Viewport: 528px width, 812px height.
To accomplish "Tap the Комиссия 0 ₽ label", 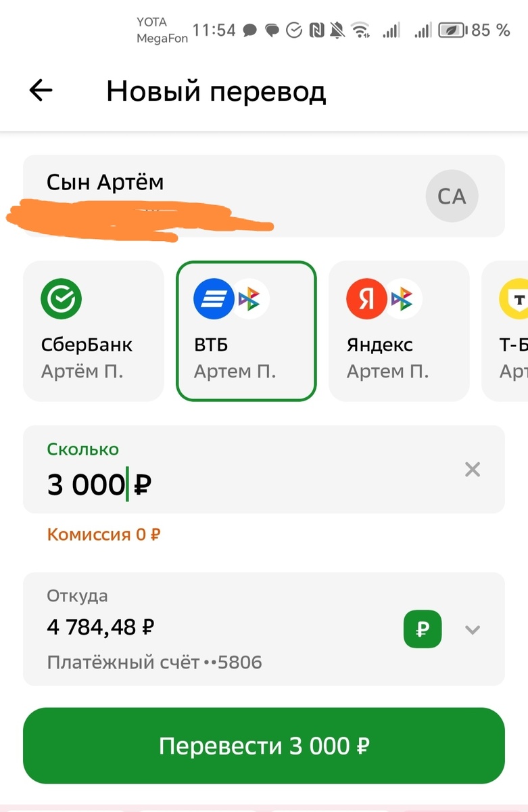I will pos(102,534).
